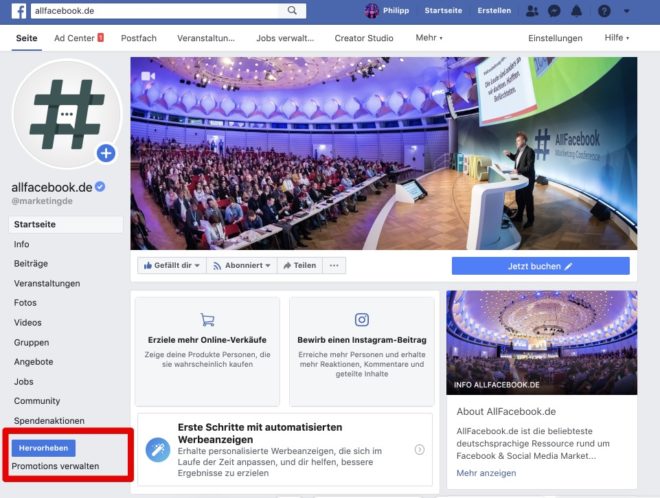Open the Jobs verwalt... tab
Image resolution: width=660 pixels, height=498 pixels.
[x=285, y=38]
